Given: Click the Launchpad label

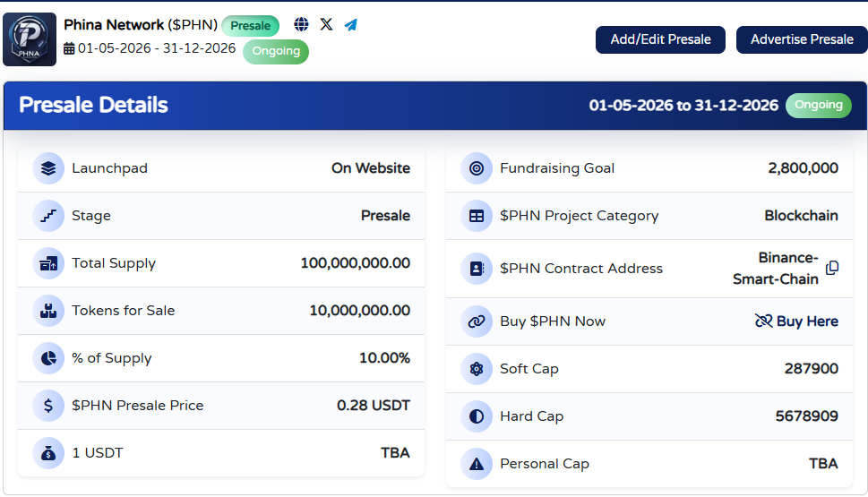Looking at the screenshot, I should (x=109, y=168).
